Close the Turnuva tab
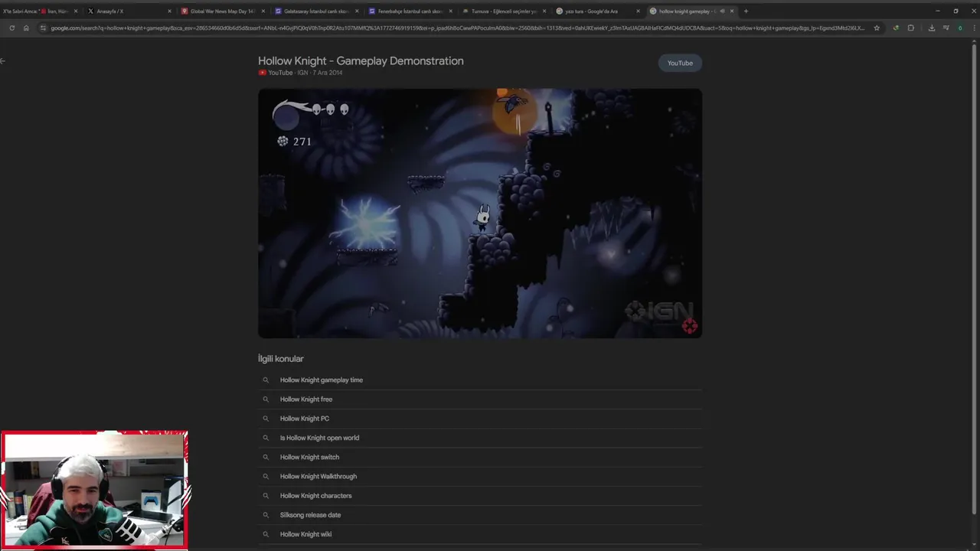 pyautogui.click(x=544, y=11)
